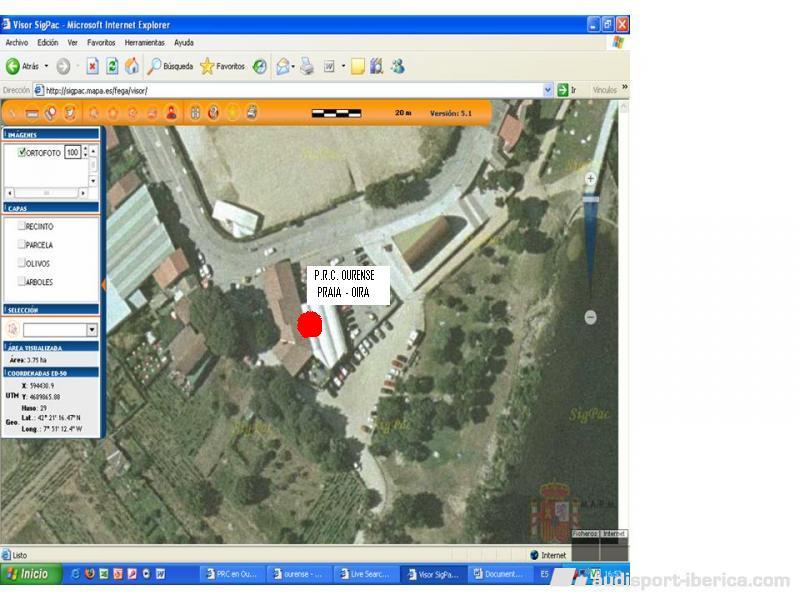Expand the address bar URL dropdown
The image size is (800, 600).
[x=548, y=90]
